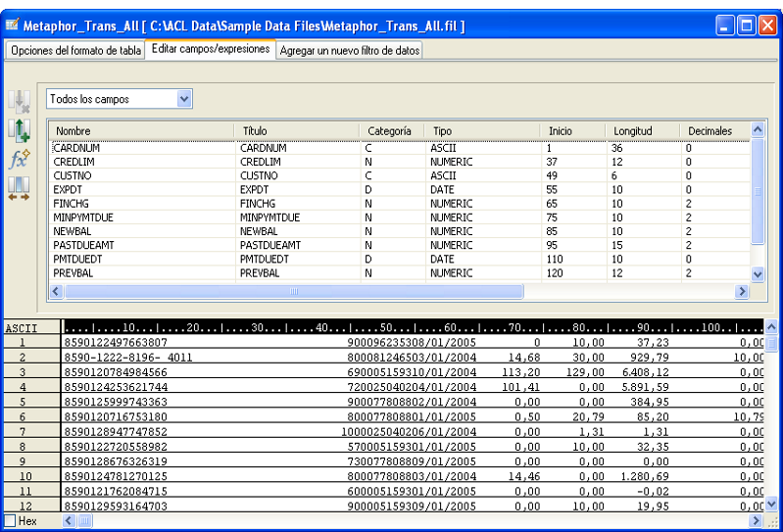Click the column move icon with brown arrows
This screenshot has height=532, width=783.
coord(19,187)
